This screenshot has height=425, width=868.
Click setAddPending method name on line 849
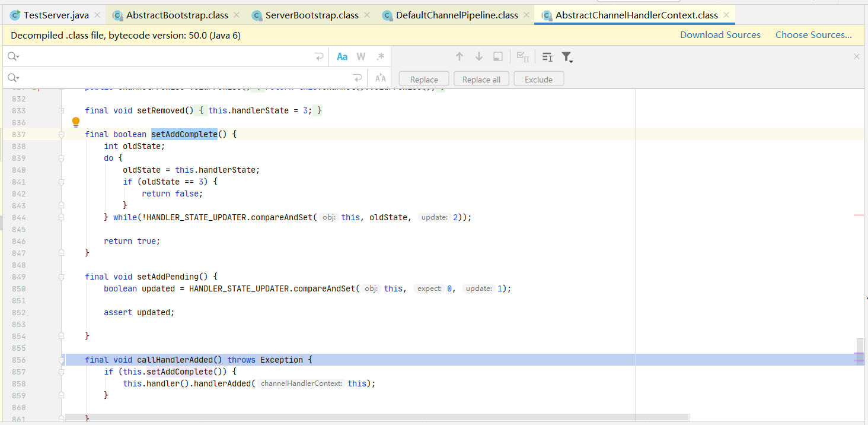point(168,277)
